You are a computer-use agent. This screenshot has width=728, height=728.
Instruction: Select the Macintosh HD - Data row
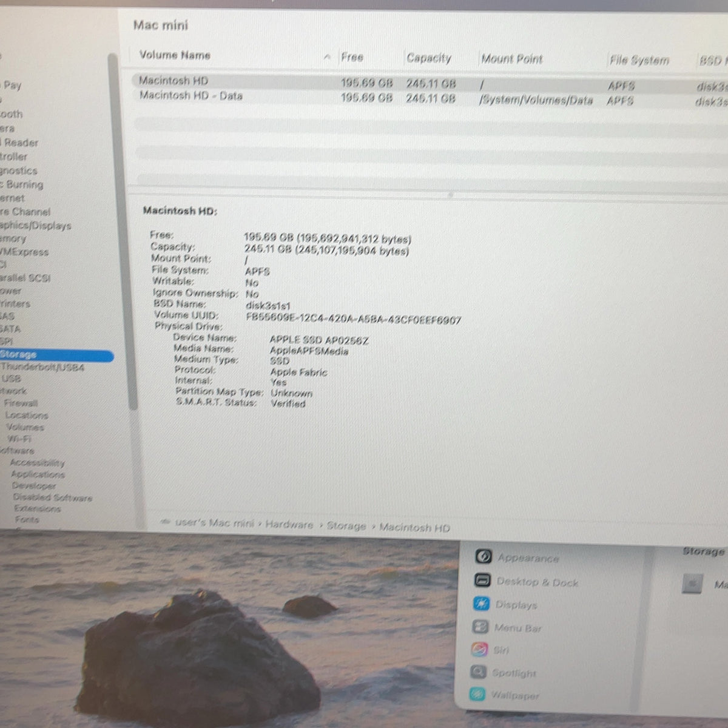[430, 98]
